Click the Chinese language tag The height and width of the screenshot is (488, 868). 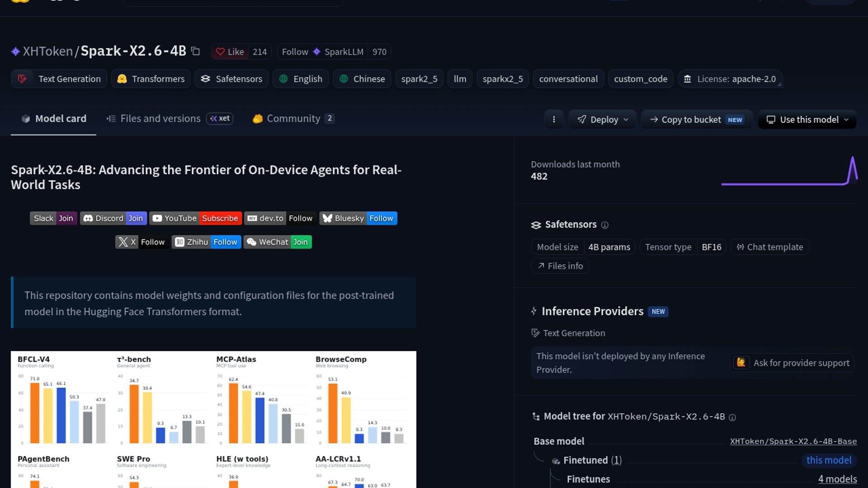362,79
